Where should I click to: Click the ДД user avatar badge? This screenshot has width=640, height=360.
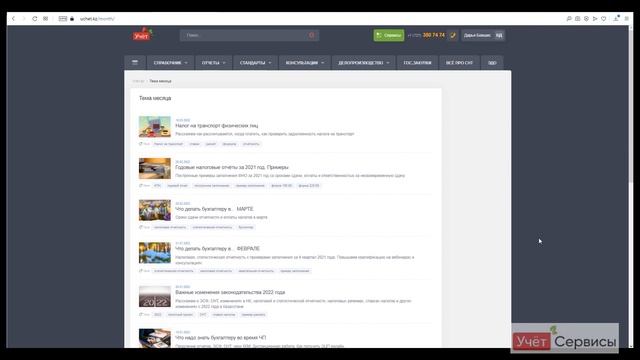[499, 36]
